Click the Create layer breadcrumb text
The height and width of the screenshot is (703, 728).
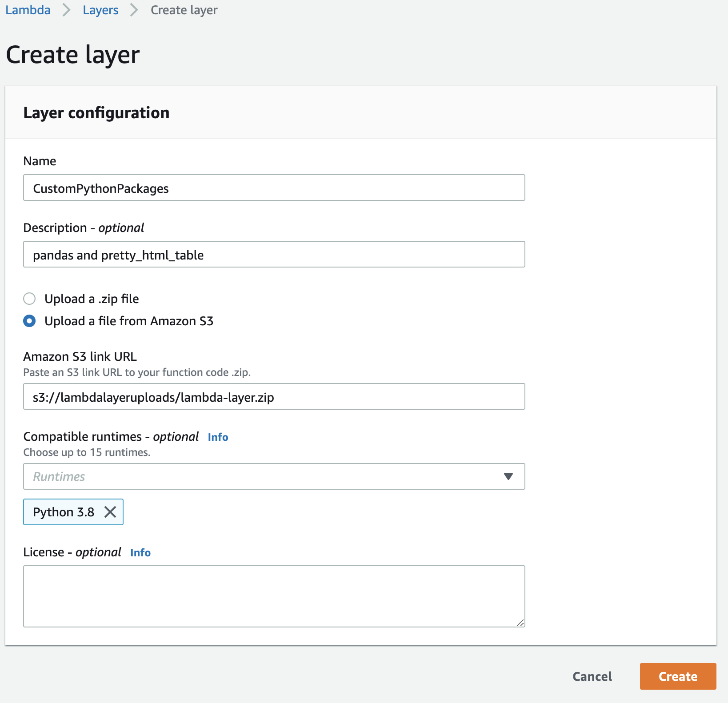pos(184,10)
